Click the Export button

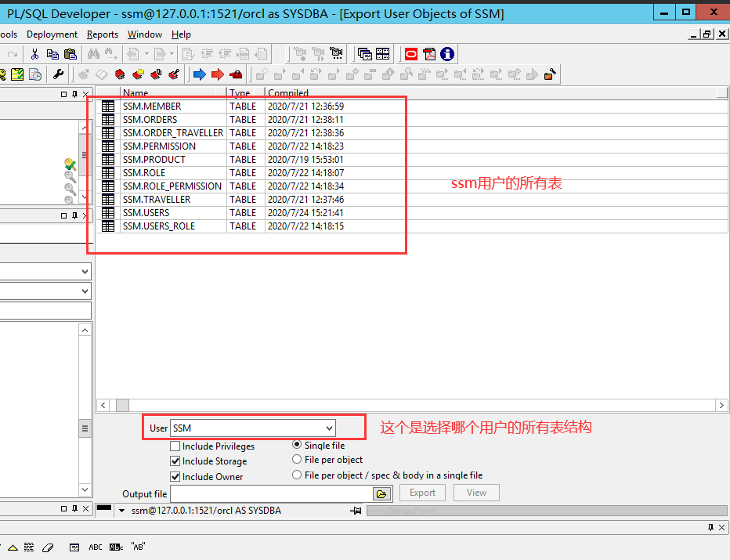[x=422, y=493]
